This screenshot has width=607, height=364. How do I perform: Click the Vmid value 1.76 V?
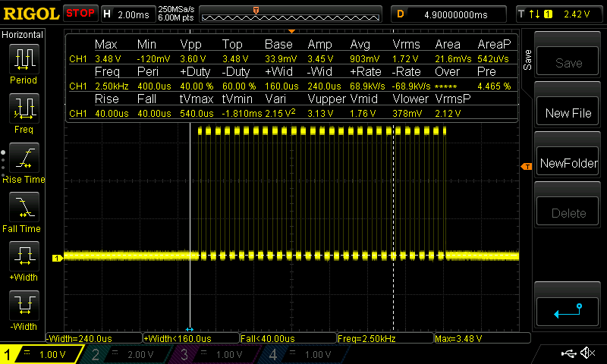point(363,114)
